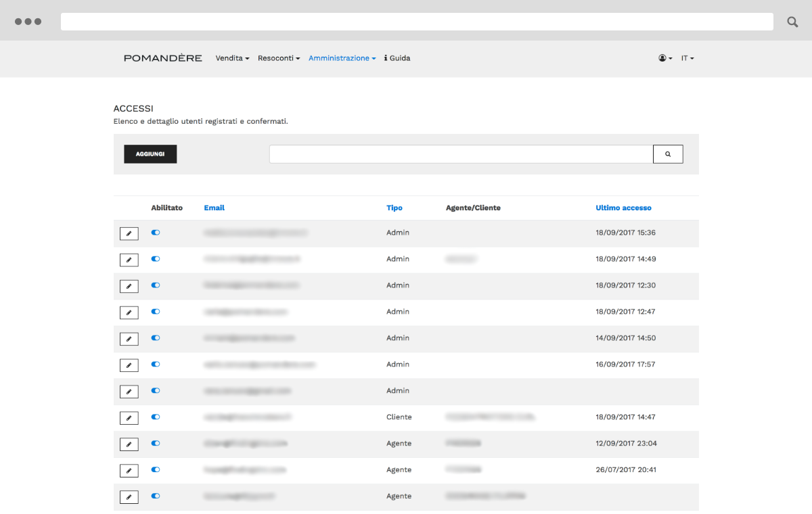The image size is (812, 514).
Task: Focus the user search input field
Action: [x=461, y=154]
